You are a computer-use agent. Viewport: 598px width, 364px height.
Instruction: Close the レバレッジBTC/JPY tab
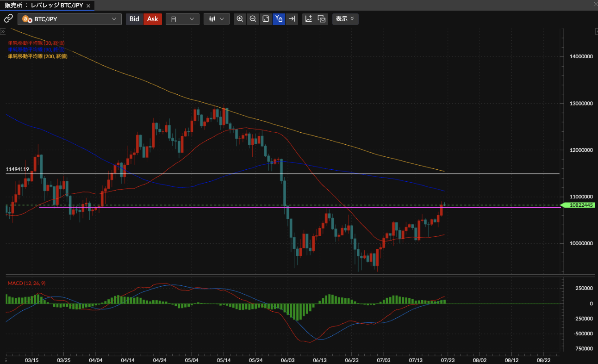88,6
